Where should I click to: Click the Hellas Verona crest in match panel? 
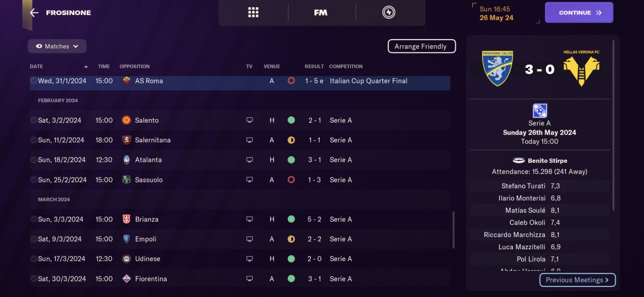click(581, 70)
